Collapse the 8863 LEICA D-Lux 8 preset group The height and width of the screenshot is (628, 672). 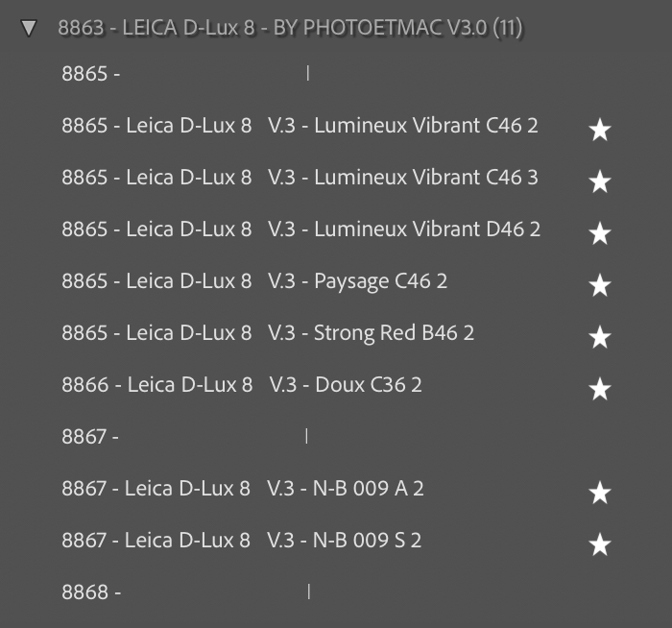point(29,29)
